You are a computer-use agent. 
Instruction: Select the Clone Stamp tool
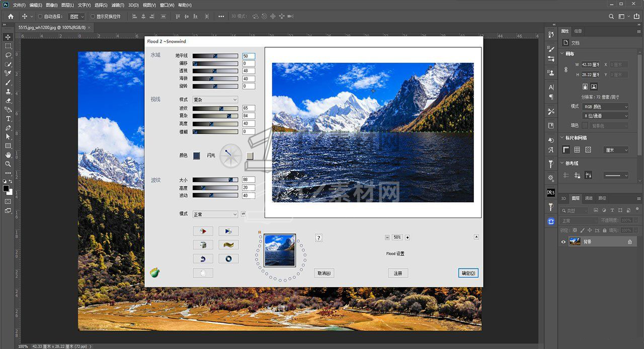click(x=8, y=92)
